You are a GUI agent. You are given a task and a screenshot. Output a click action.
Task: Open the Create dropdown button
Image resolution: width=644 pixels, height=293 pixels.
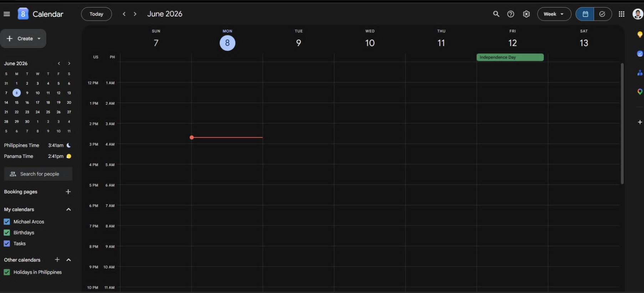pos(23,38)
